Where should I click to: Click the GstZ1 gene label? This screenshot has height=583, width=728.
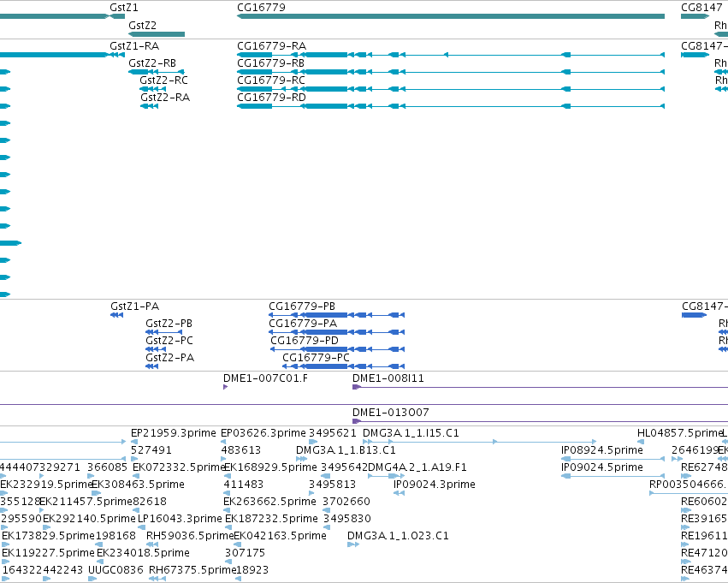pos(124,8)
